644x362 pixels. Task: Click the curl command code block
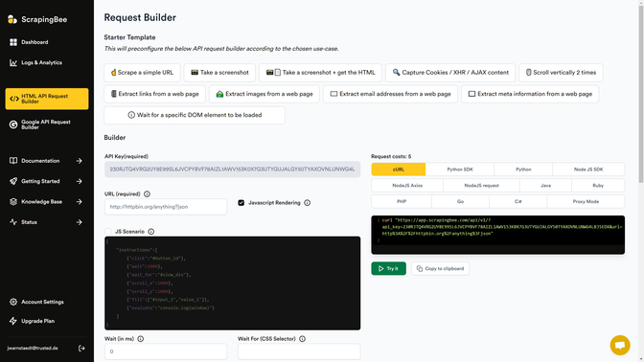(497, 235)
